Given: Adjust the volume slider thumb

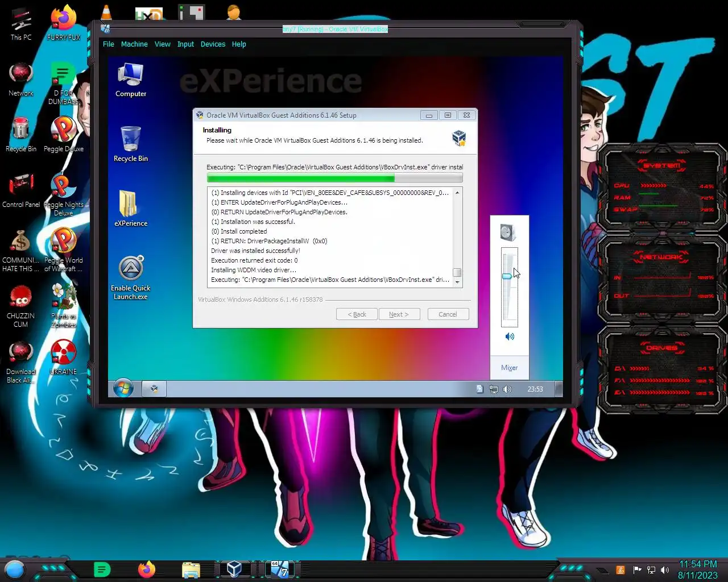Looking at the screenshot, I should click(x=507, y=276).
